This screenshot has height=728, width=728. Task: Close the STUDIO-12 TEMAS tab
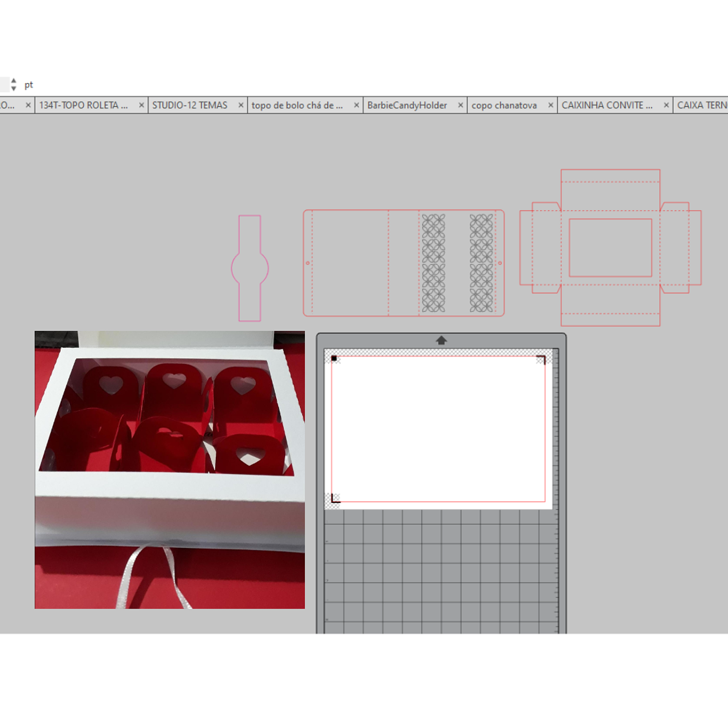[241, 105]
